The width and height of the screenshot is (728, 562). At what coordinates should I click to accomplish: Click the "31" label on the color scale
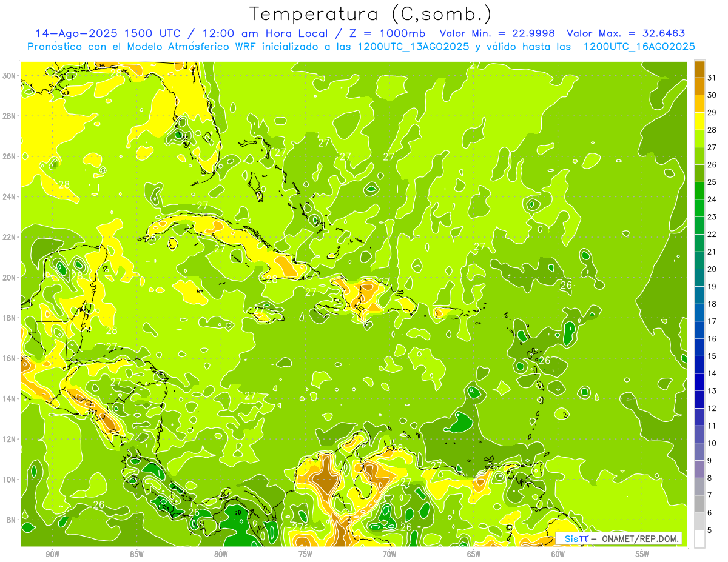click(712, 78)
